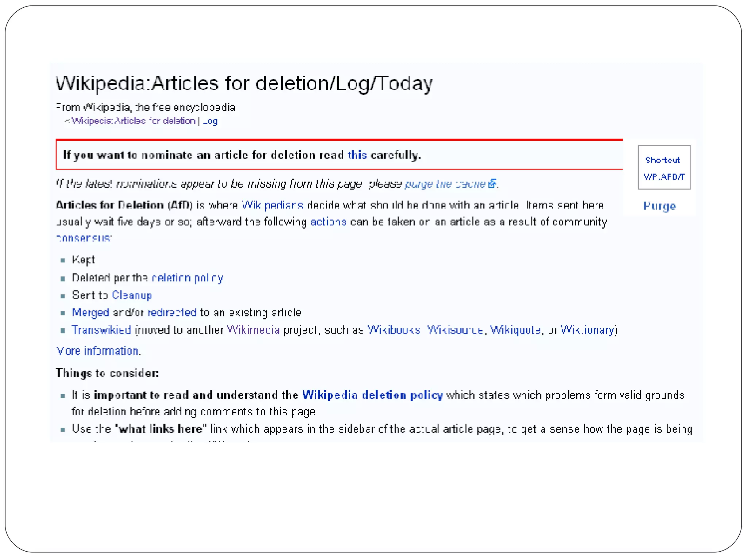Viewport: 747px width, 560px height.
Task: Open the 'this' link in the red box
Action: [357, 155]
